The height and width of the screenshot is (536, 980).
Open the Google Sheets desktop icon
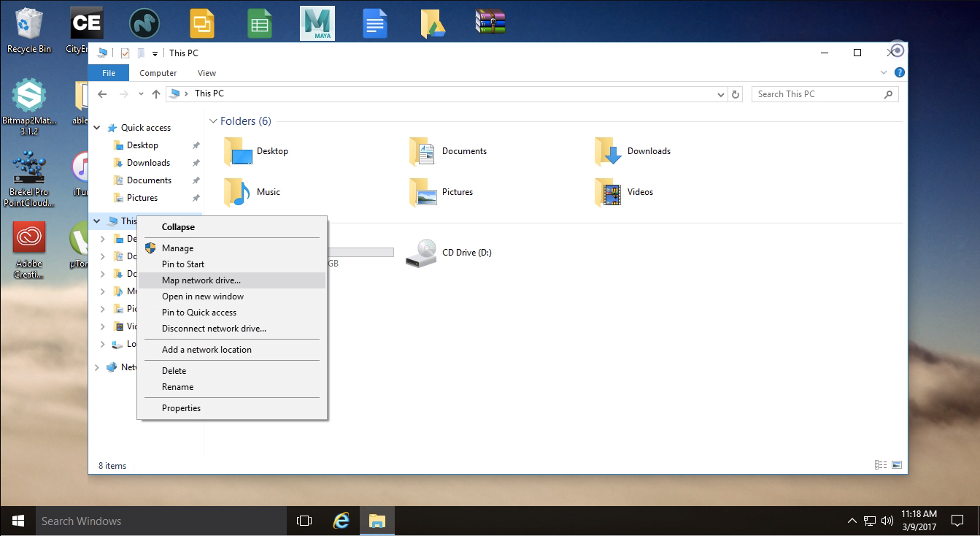point(260,24)
